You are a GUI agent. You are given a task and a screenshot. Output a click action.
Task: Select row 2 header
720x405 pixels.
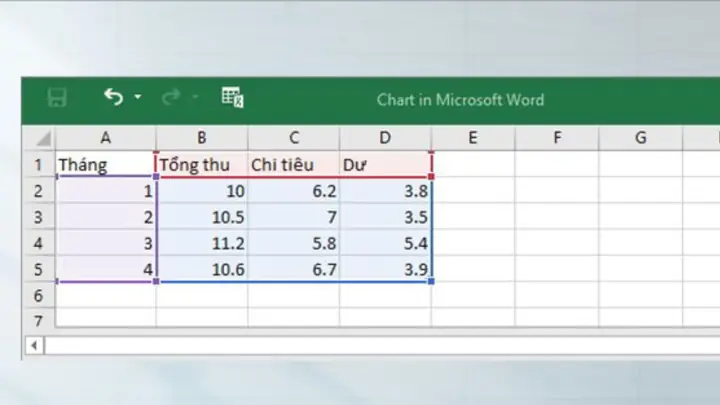click(39, 191)
